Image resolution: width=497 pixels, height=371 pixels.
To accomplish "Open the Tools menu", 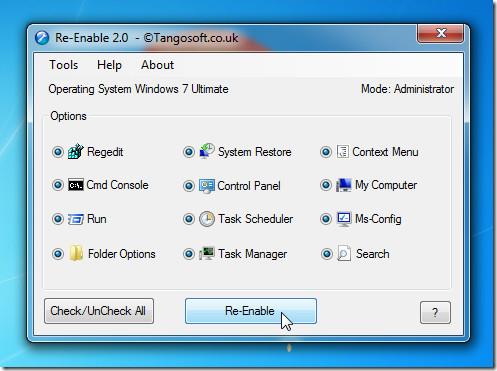I will click(64, 65).
